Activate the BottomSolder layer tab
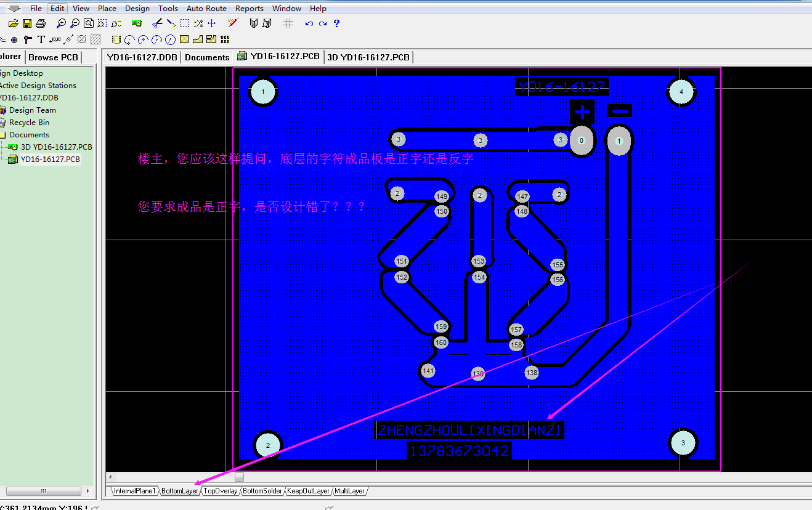 [262, 491]
